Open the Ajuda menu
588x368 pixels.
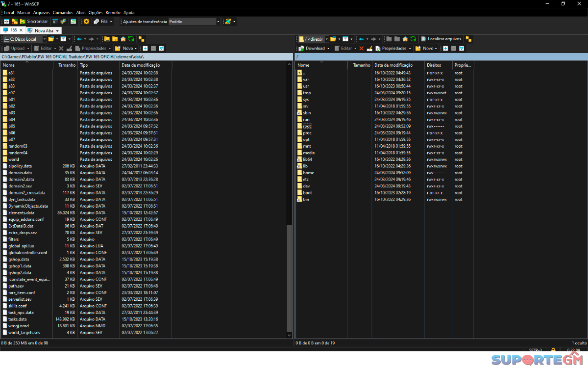129,12
